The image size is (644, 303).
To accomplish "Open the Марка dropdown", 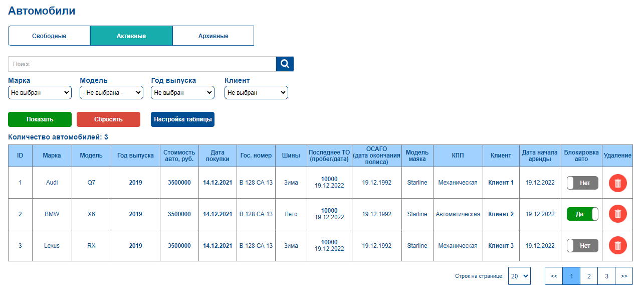I will coord(40,92).
